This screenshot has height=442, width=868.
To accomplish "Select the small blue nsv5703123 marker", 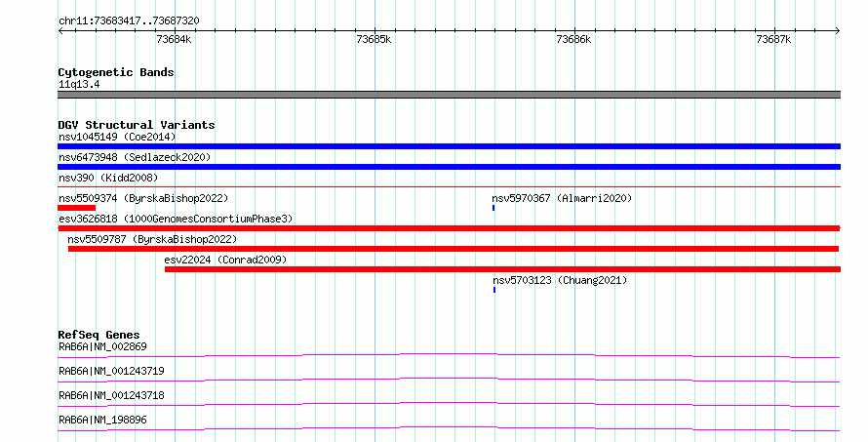I will point(494,290).
